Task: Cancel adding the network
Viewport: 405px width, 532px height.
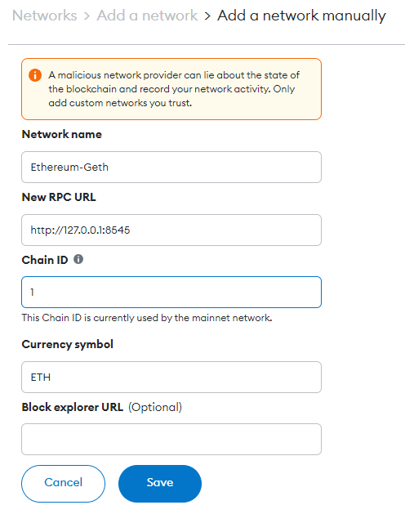Action: pyautogui.click(x=64, y=484)
